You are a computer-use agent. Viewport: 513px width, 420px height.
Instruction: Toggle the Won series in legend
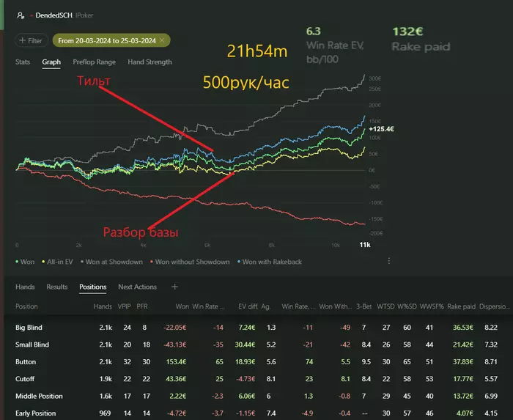(25, 262)
